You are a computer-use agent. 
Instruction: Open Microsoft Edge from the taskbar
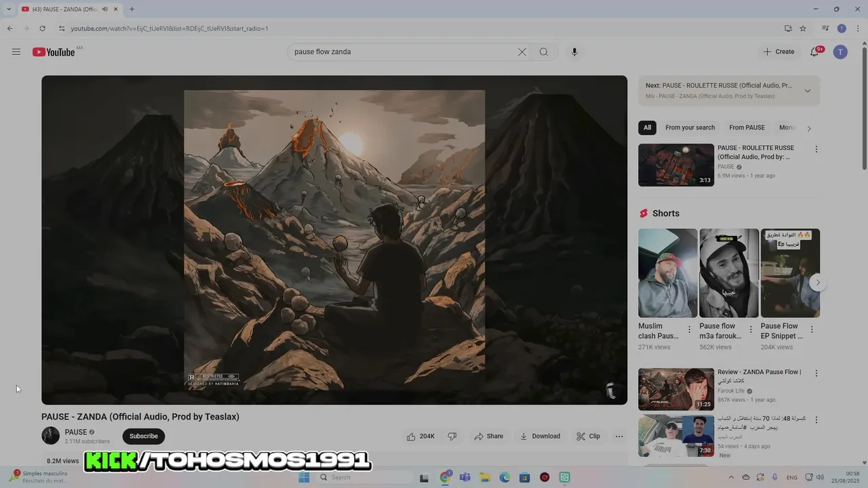tap(505, 477)
